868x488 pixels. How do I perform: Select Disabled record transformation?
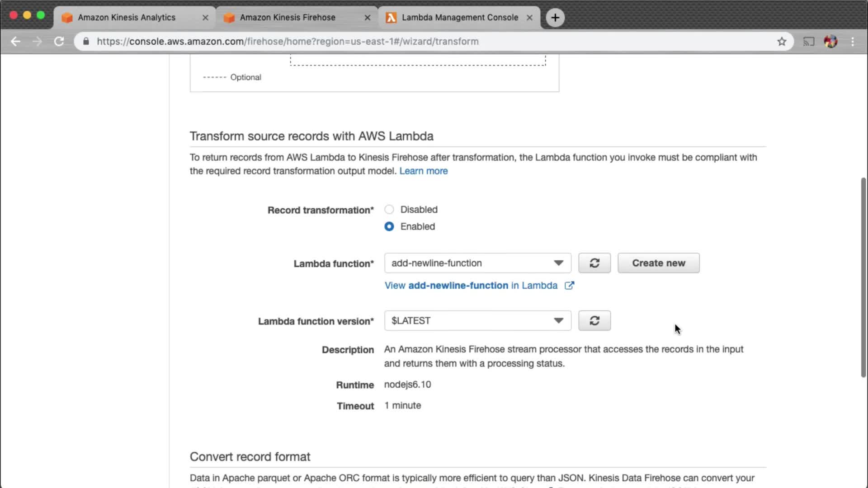pos(389,210)
